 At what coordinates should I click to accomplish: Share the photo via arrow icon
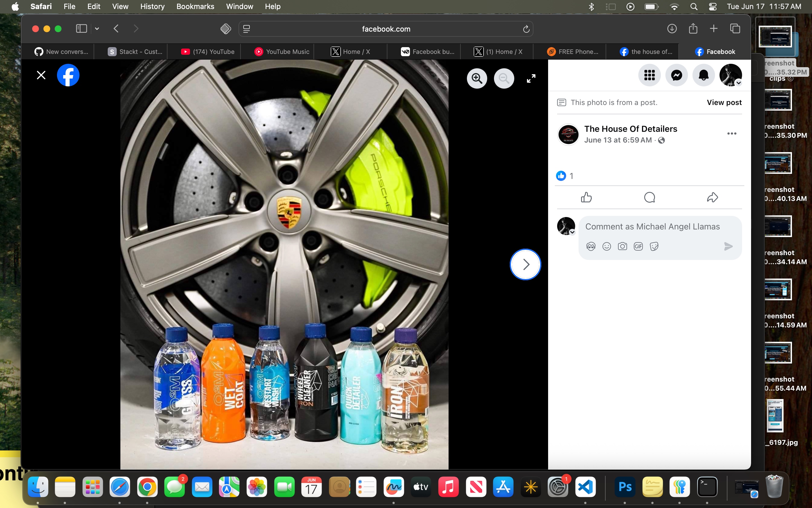[712, 197]
